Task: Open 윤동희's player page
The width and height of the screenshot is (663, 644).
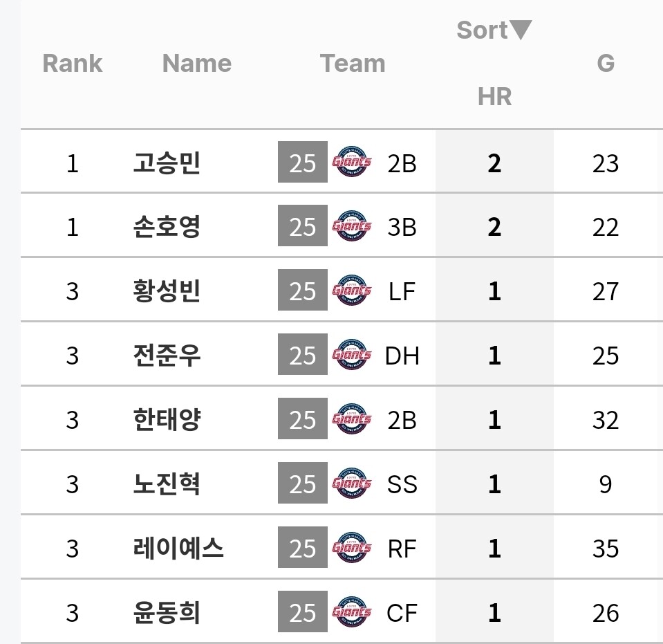Action: coord(166,613)
